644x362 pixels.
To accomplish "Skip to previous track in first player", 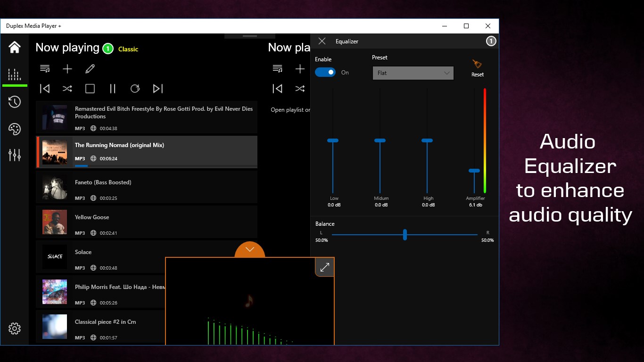I will coord(45,89).
